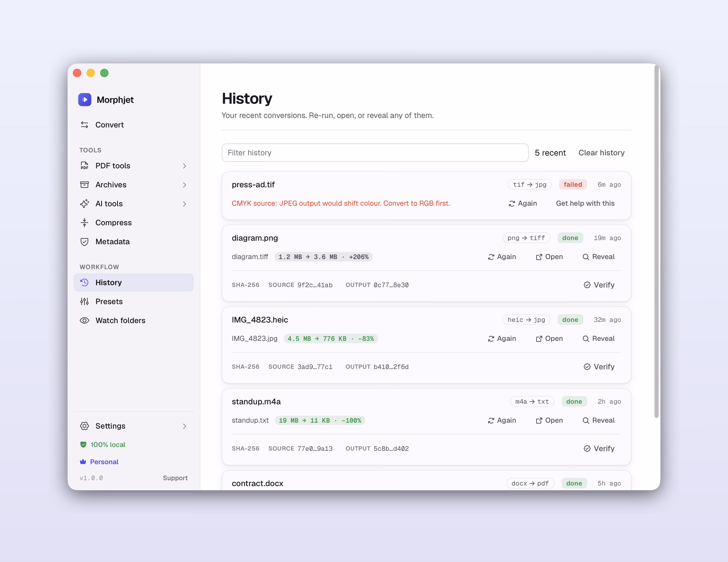Click the Reveal magnifier icon for diagram.tiff
This screenshot has width=728, height=562.
coord(586,257)
